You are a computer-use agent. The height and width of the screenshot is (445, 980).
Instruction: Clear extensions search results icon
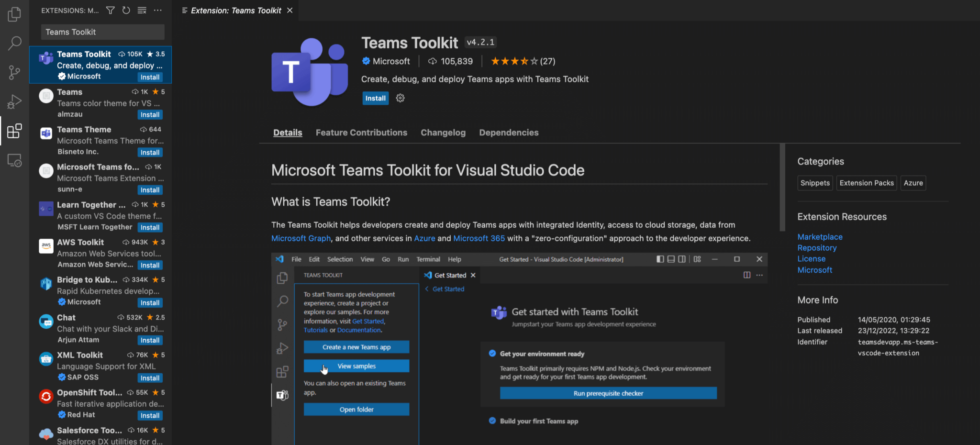142,10
